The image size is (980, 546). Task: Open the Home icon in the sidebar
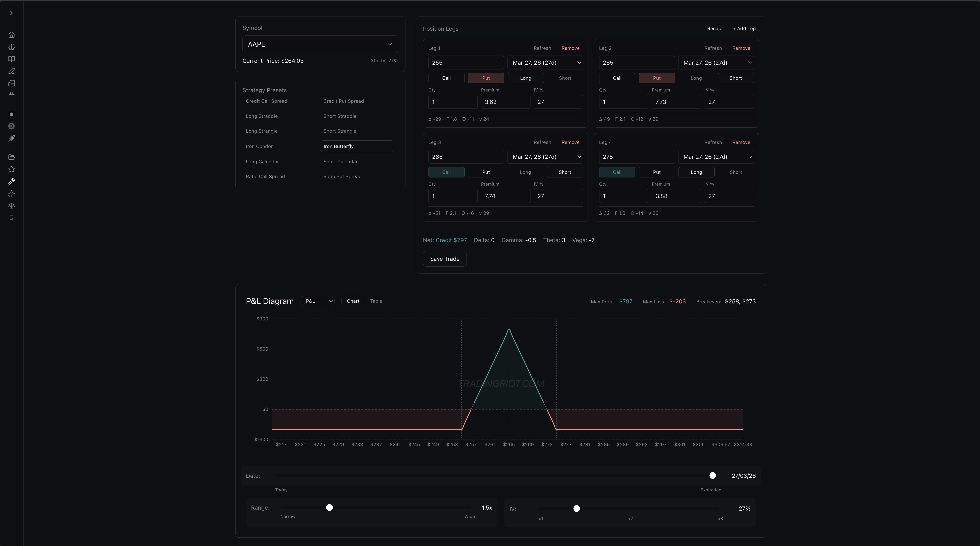click(x=11, y=34)
